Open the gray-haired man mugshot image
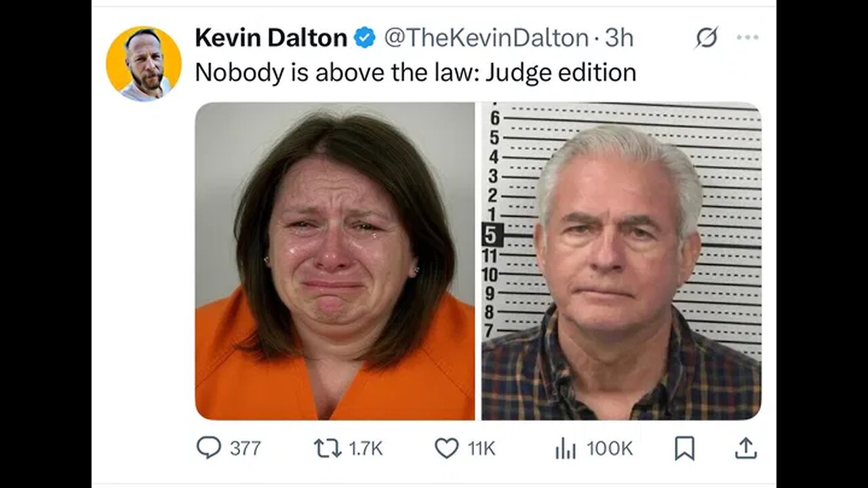The width and height of the screenshot is (868, 488). 621,261
